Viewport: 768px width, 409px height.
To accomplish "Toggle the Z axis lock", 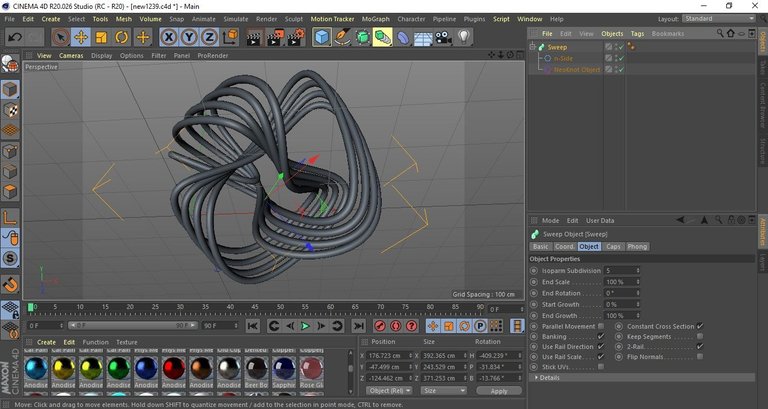I will 209,37.
